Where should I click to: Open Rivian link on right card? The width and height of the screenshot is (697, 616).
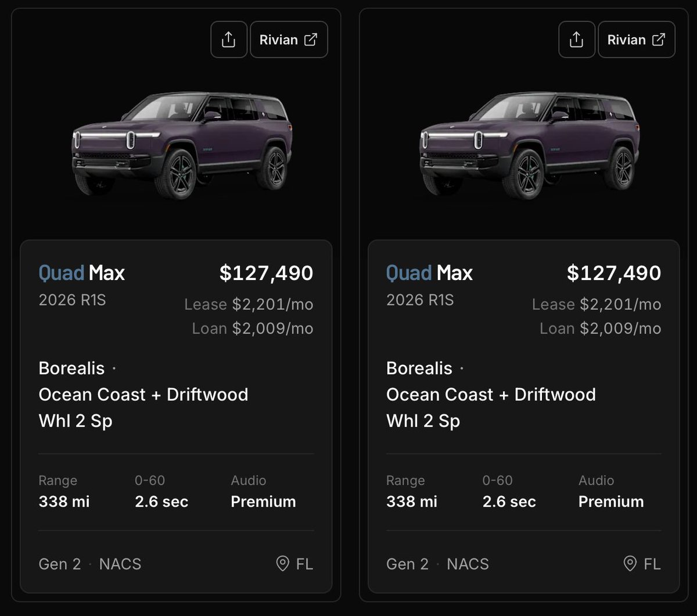coord(637,40)
